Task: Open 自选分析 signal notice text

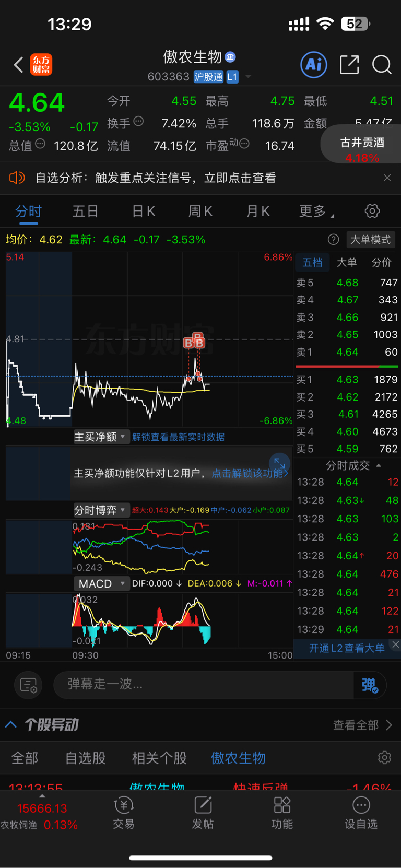Action: [x=155, y=178]
